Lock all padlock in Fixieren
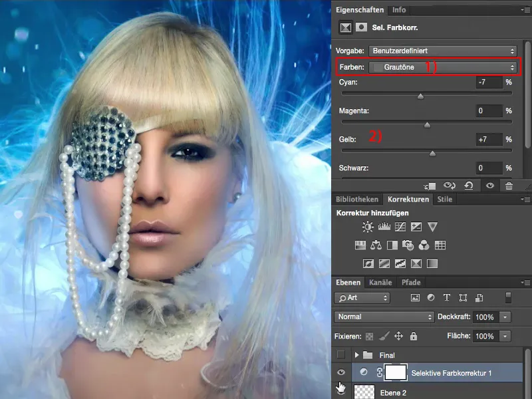 click(413, 336)
